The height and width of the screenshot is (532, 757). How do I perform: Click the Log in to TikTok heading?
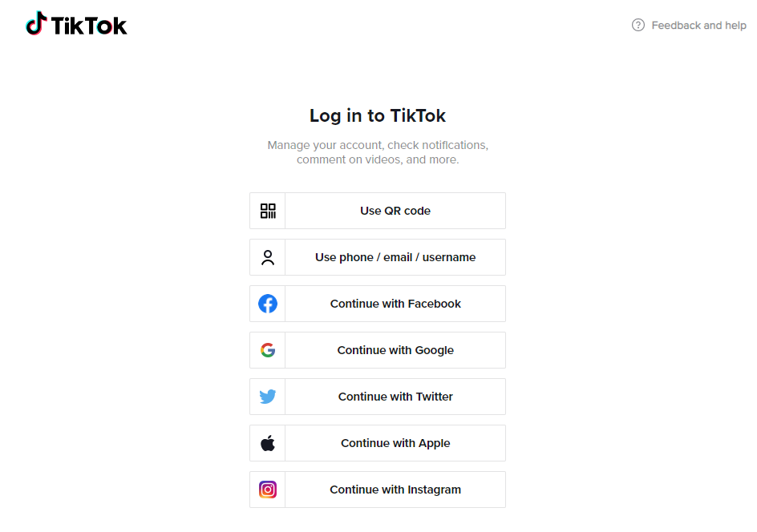pyautogui.click(x=378, y=115)
